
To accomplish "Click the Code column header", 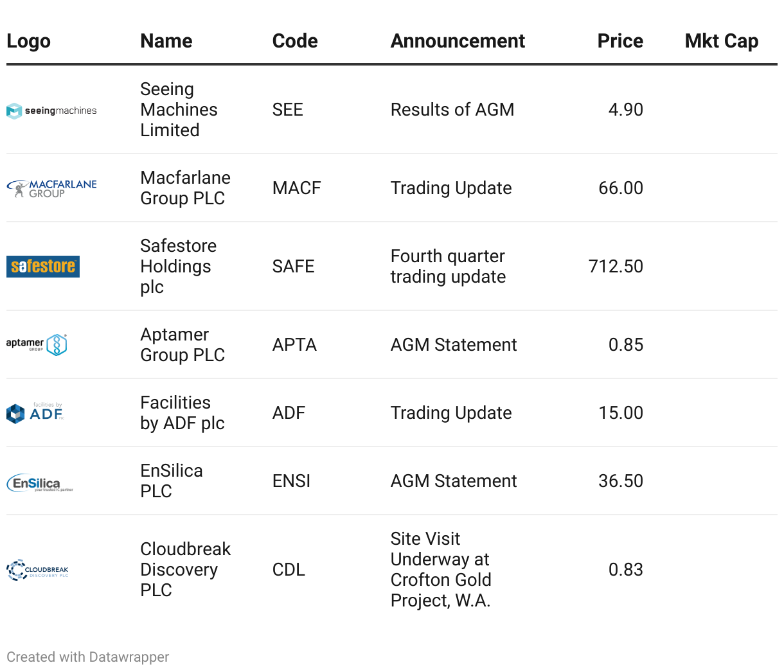I will pyautogui.click(x=295, y=41).
